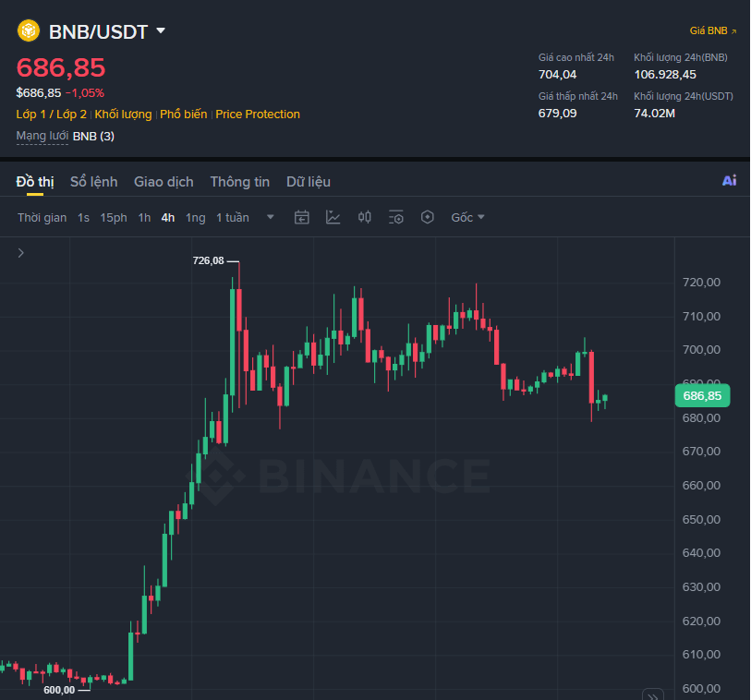This screenshot has height=700, width=751.
Task: Click the 24h low value 679,09
Action: [558, 114]
